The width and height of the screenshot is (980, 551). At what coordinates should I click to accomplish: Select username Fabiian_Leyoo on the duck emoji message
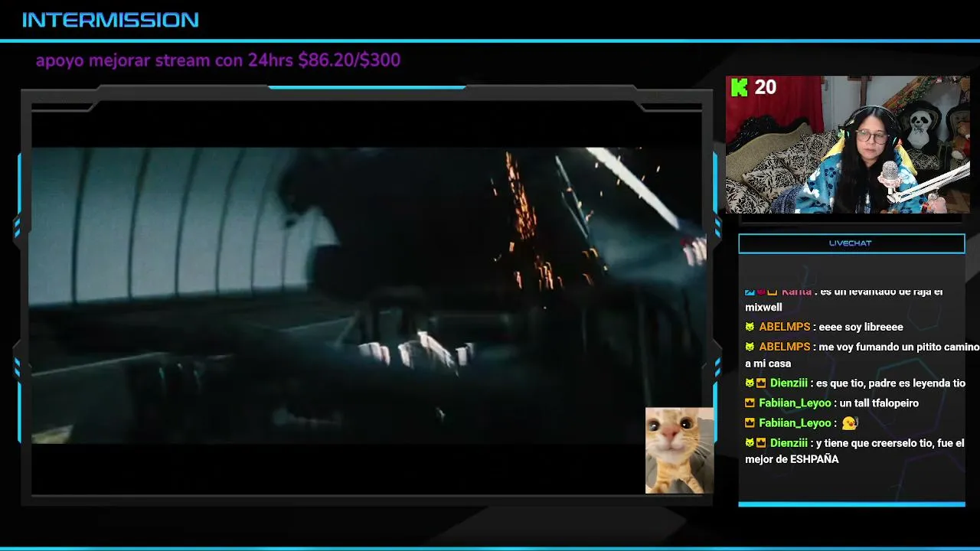795,423
